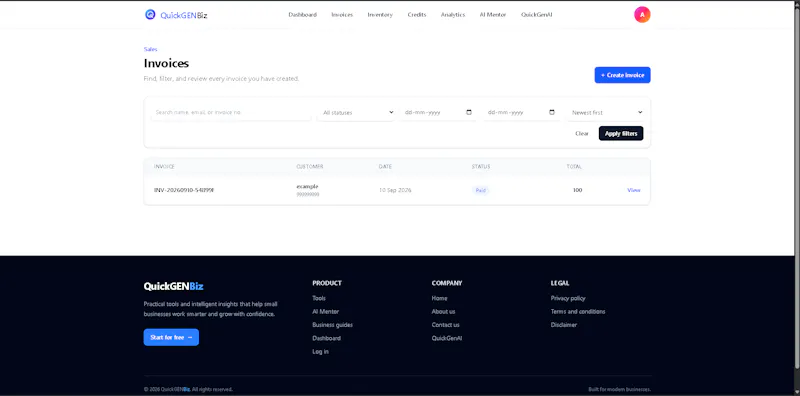Open Dashboard link in footer
Image resolution: width=800 pixels, height=396 pixels.
coord(327,338)
